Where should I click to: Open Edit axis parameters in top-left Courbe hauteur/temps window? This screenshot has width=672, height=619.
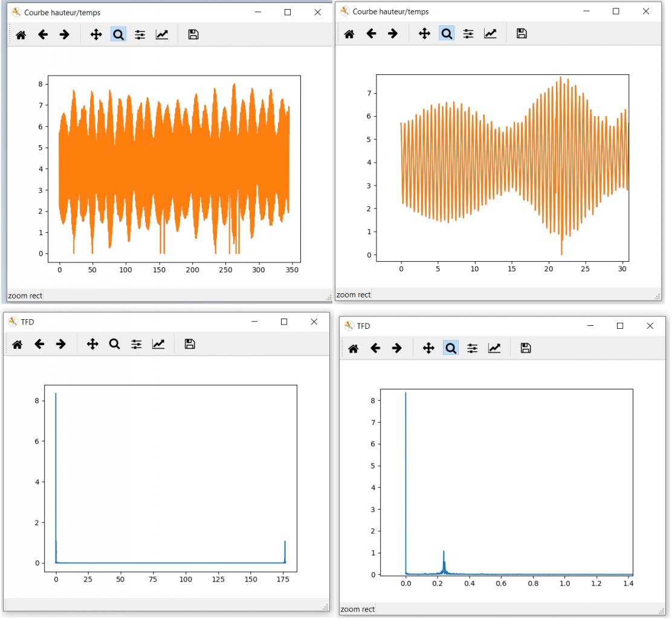click(161, 34)
